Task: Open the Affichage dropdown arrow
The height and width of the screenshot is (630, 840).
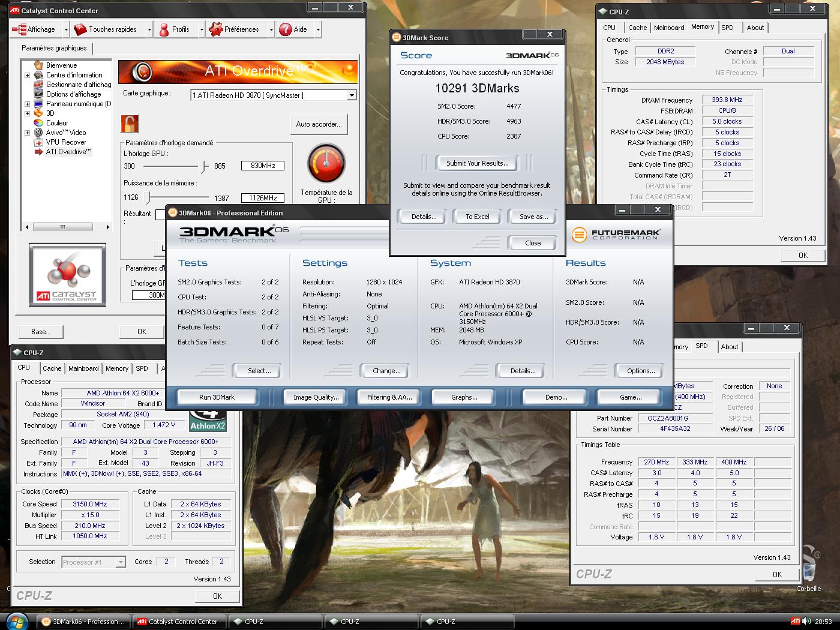Action: tap(65, 29)
